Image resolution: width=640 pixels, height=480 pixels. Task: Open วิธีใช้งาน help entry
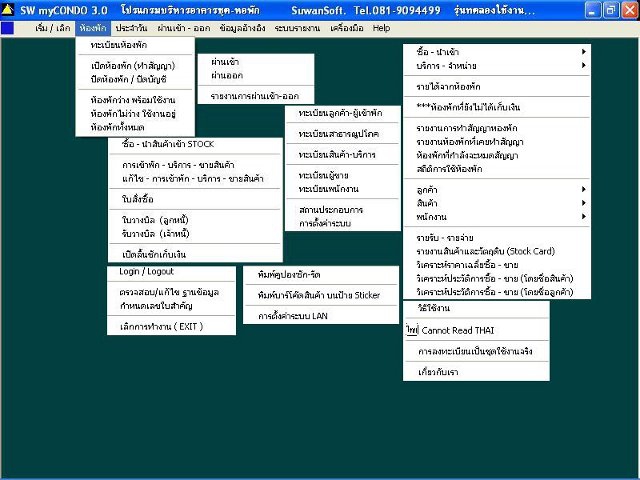[x=476, y=309]
